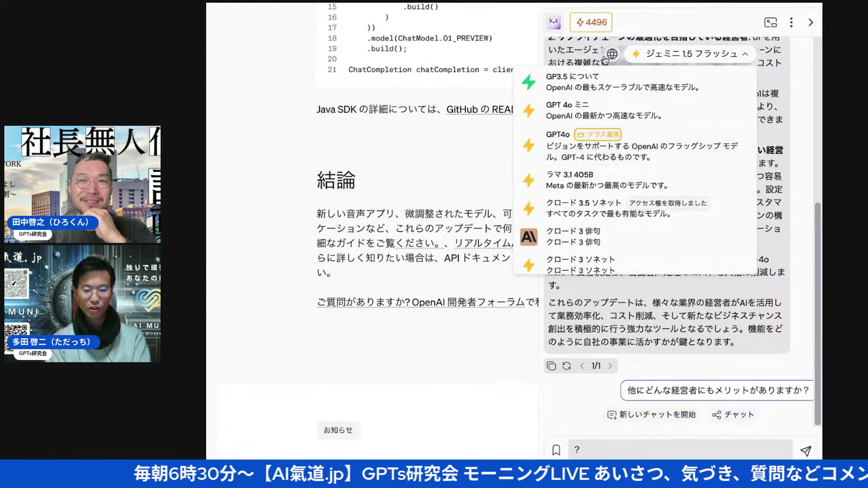Click code line number 21
868x488 pixels.
click(332, 70)
